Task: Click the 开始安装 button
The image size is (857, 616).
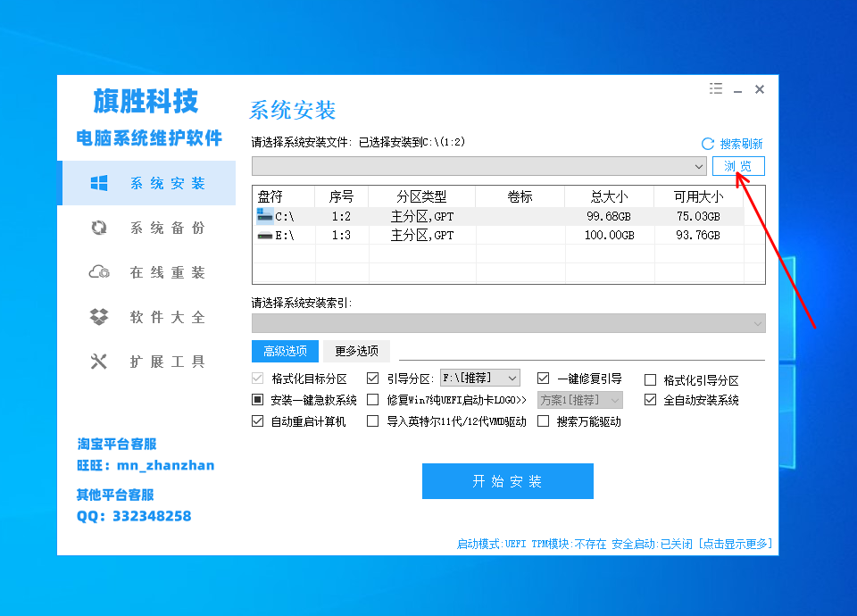Action: click(x=507, y=480)
